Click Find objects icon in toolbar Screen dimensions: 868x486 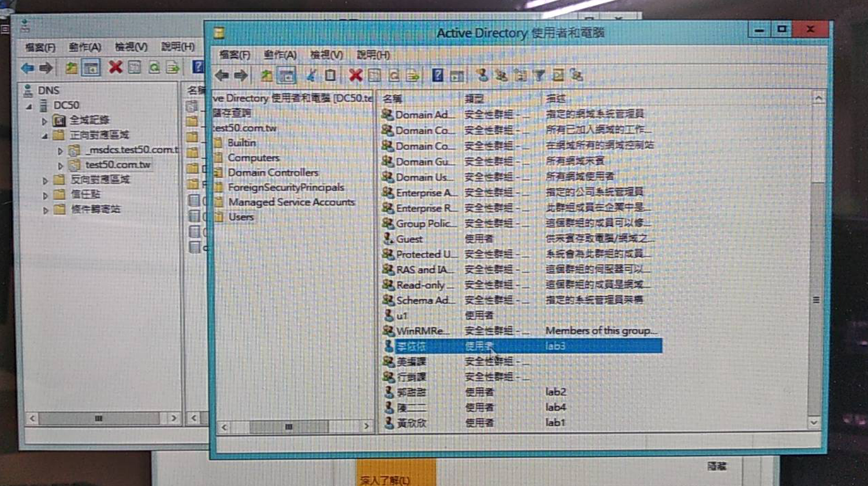tap(558, 75)
